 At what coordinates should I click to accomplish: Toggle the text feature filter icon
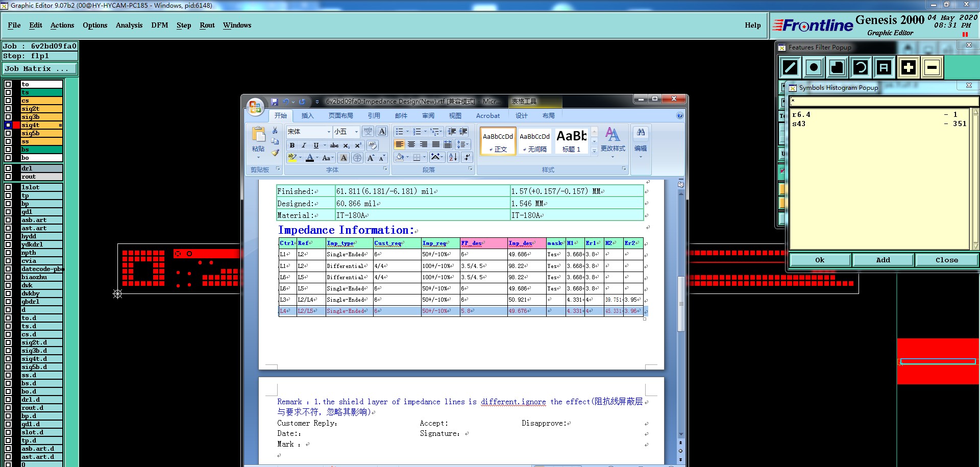pos(884,67)
